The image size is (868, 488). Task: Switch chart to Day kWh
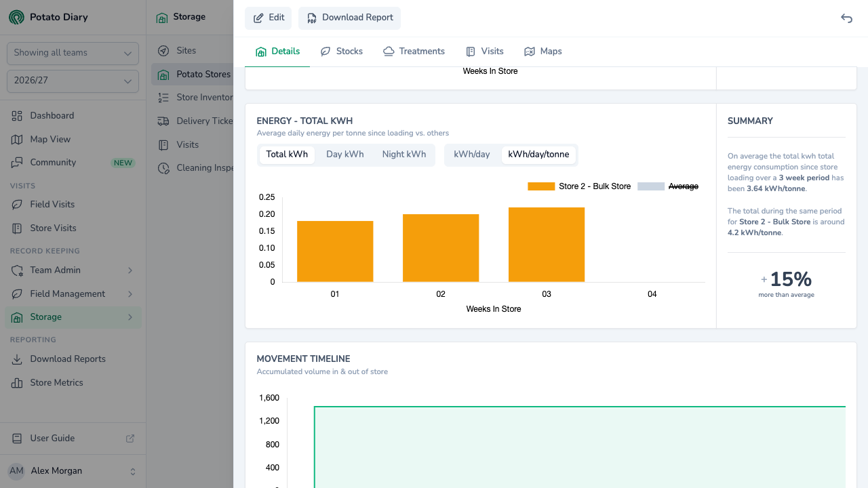[x=345, y=155]
